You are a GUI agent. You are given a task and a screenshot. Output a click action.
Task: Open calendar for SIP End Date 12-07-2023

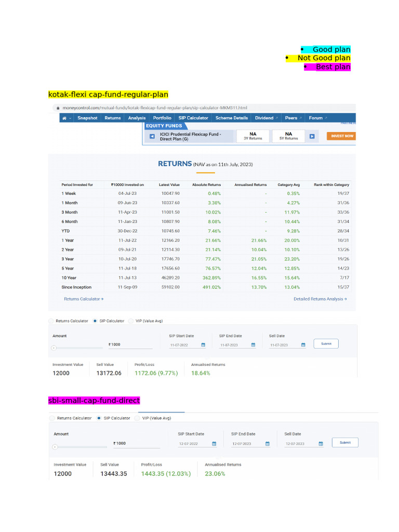tap(268, 444)
